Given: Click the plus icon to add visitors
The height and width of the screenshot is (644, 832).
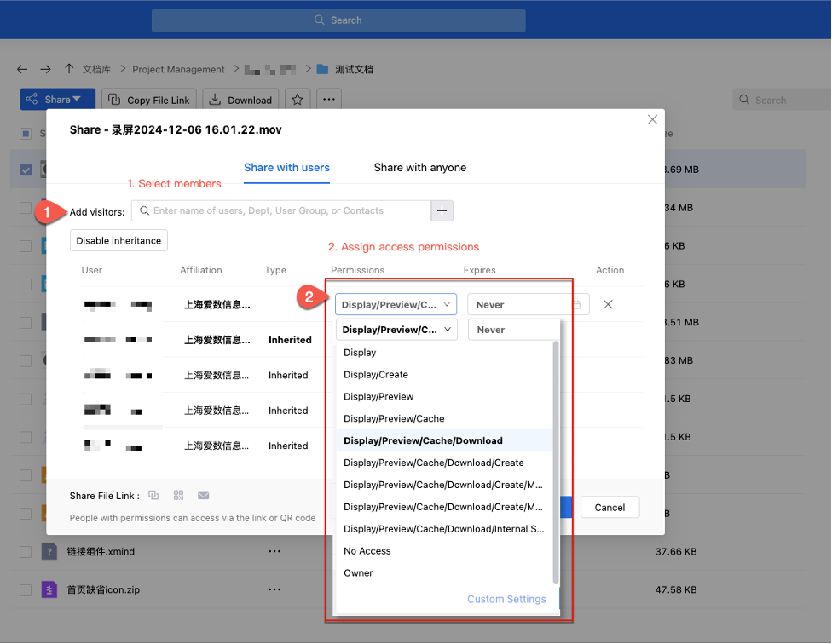Looking at the screenshot, I should point(442,210).
